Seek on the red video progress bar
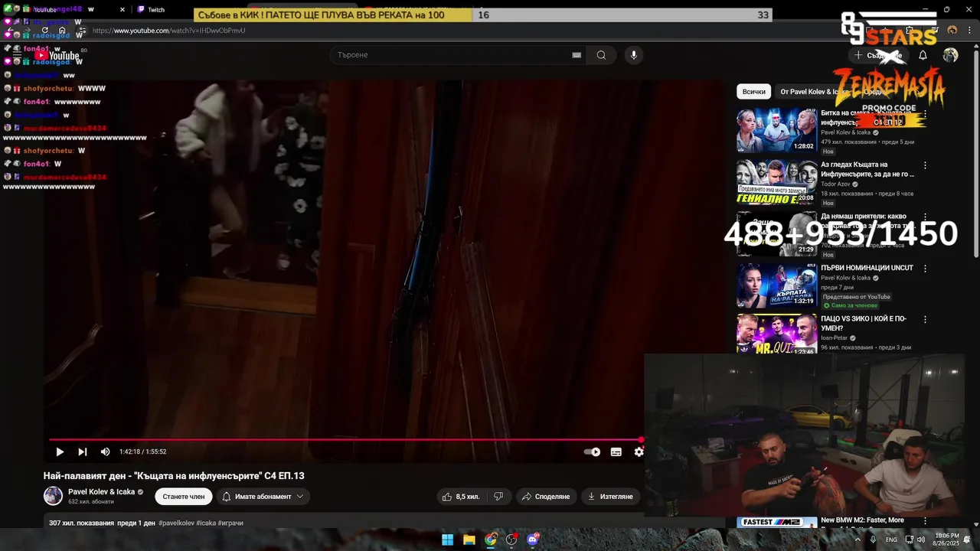Viewport: 980px width, 551px height. (345, 439)
